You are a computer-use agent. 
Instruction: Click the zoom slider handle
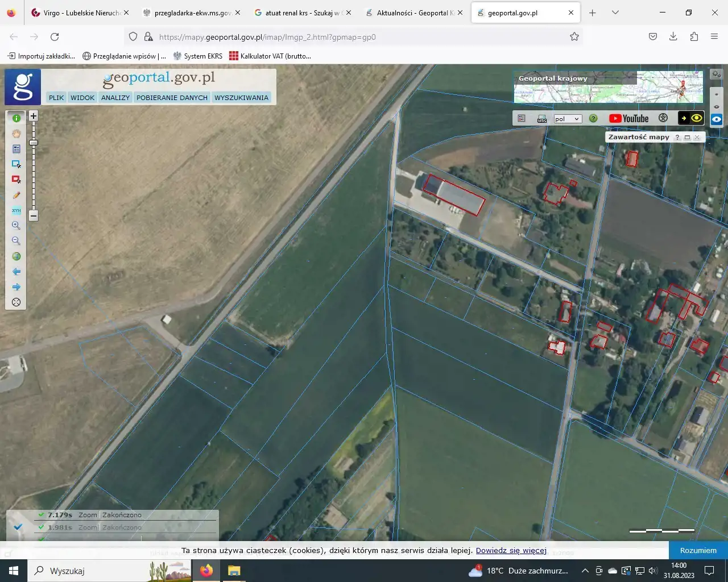tap(34, 143)
